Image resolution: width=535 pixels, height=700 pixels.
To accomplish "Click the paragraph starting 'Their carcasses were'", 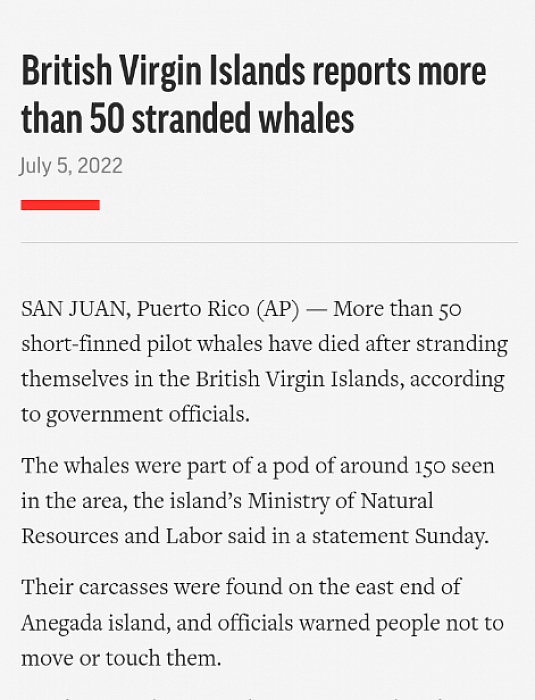I will click(263, 622).
